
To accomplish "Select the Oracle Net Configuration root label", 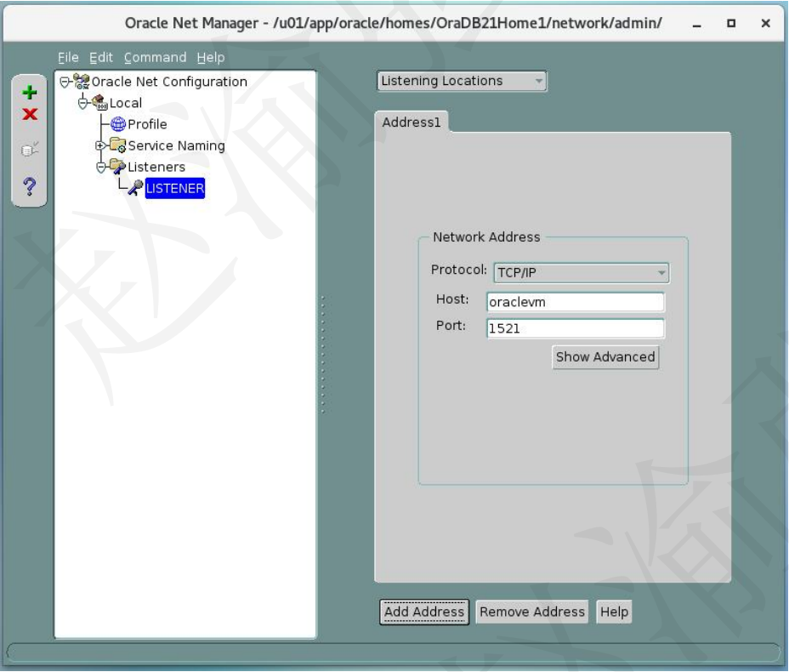I will pos(169,82).
